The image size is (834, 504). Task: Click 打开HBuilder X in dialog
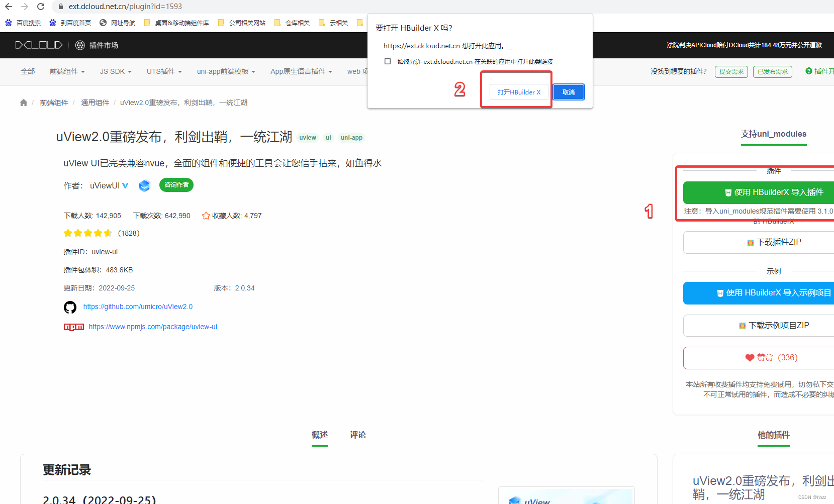[x=519, y=92]
